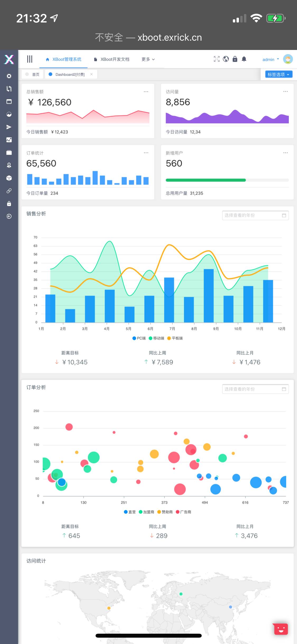Close the Dashboard2[付费] tab
Image resolution: width=297 pixels, height=644 pixels.
(91, 74)
